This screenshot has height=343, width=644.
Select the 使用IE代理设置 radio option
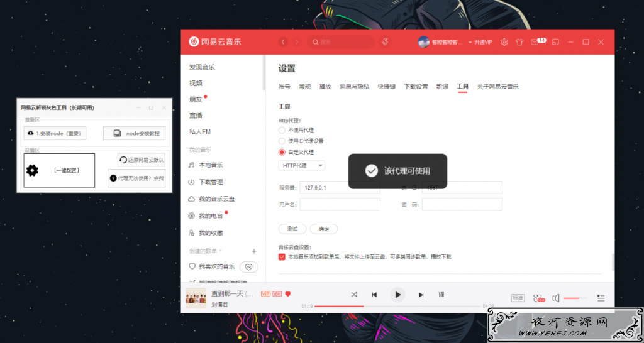[282, 141]
